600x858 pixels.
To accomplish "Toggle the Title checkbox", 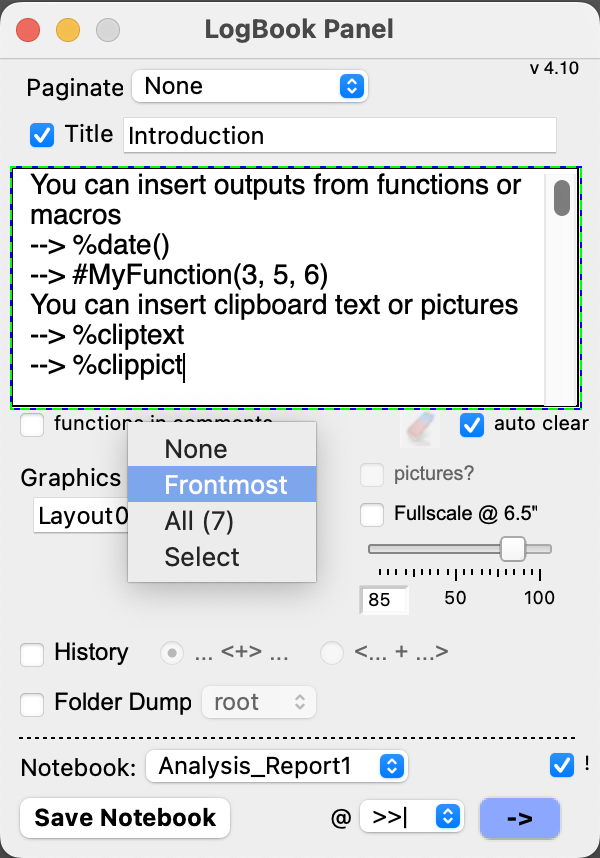I will click(x=42, y=134).
